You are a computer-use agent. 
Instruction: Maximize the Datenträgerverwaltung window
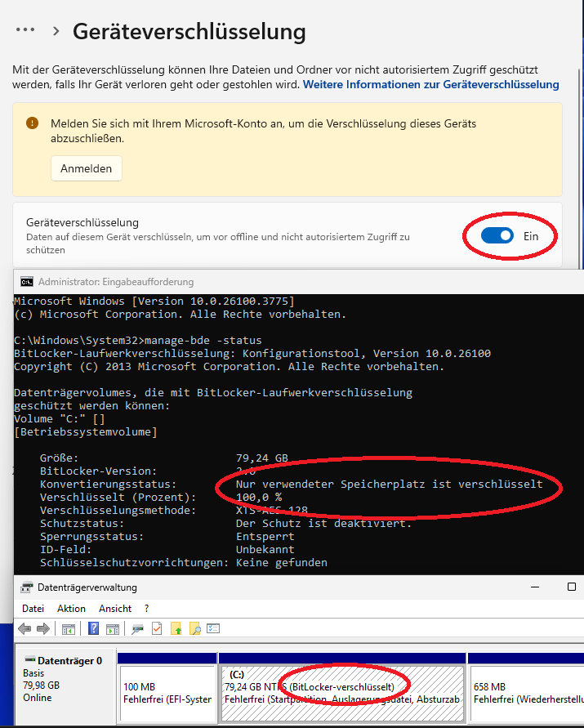(x=572, y=587)
